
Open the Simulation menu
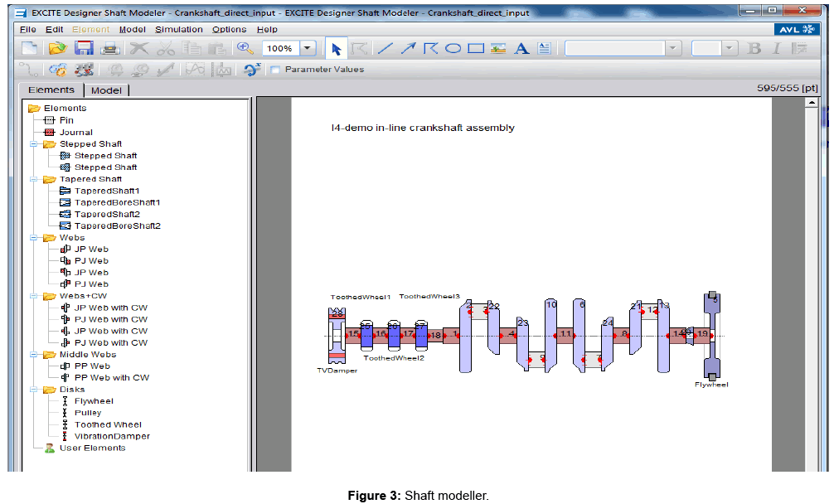coord(178,29)
